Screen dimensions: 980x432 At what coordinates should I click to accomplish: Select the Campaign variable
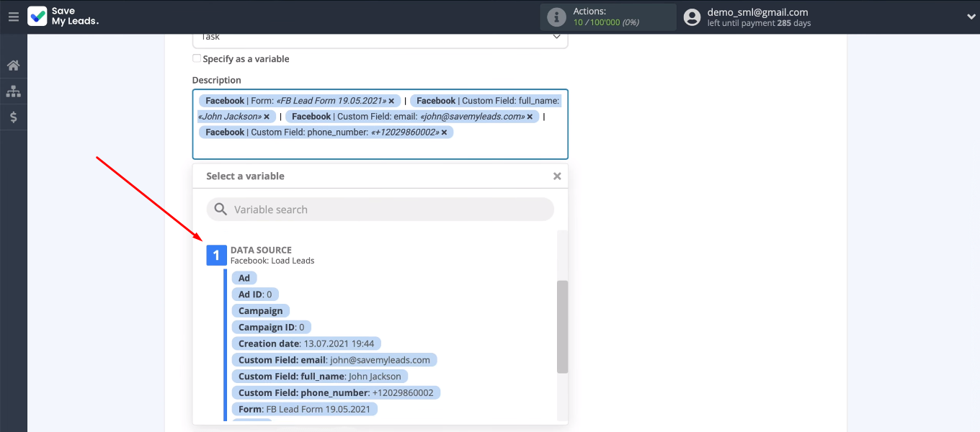(x=261, y=311)
